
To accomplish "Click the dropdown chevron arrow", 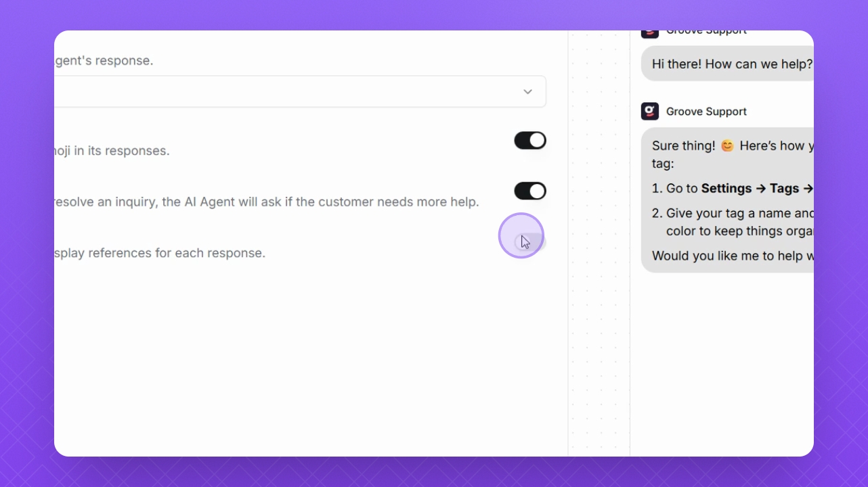I will pyautogui.click(x=527, y=92).
